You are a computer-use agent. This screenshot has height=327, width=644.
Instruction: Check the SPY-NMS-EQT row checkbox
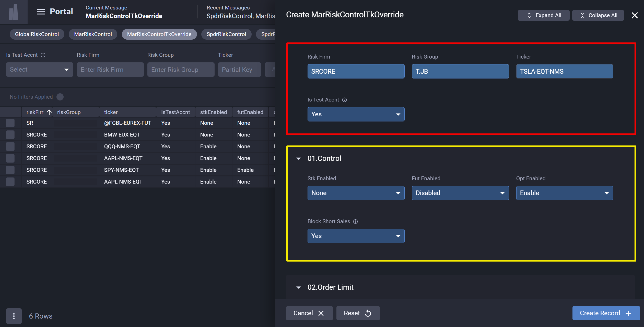[10, 170]
